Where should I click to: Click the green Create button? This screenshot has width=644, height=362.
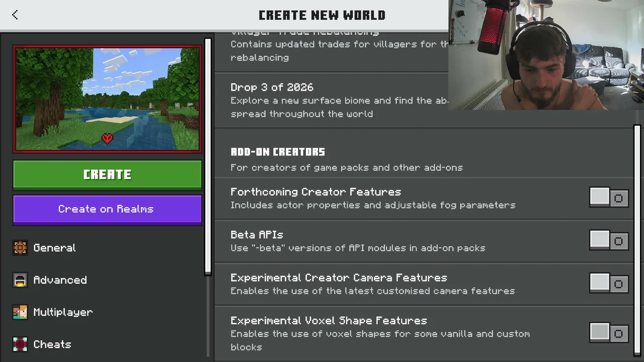pos(107,175)
